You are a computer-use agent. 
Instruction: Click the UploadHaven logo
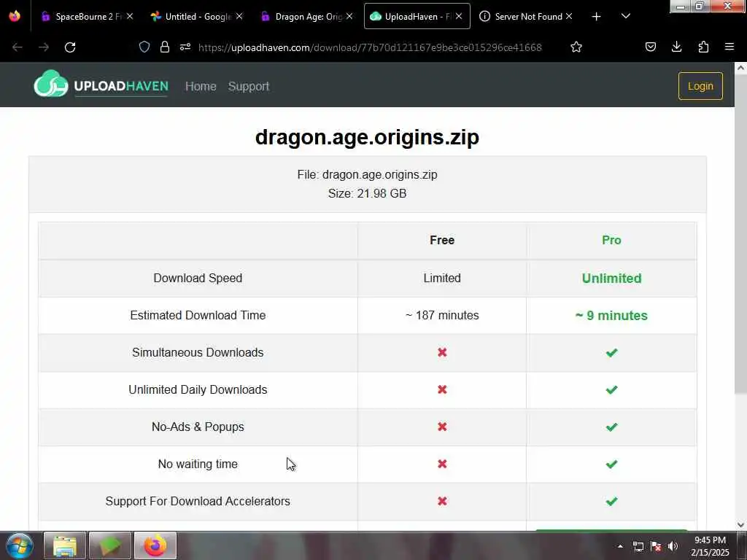101,85
